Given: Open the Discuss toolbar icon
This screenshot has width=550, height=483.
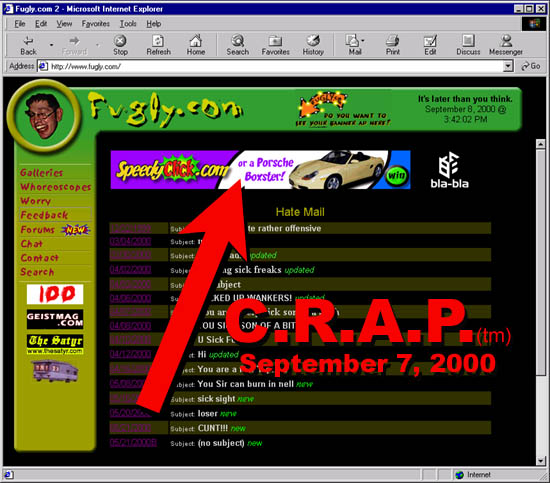Looking at the screenshot, I should (468, 46).
